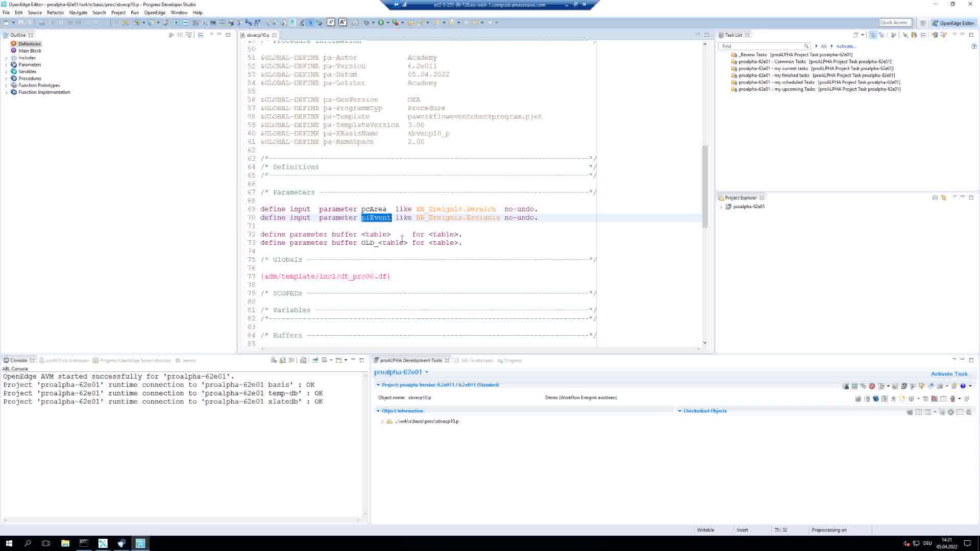Switch to the Servers tab
The image size is (980, 551).
coord(186,360)
